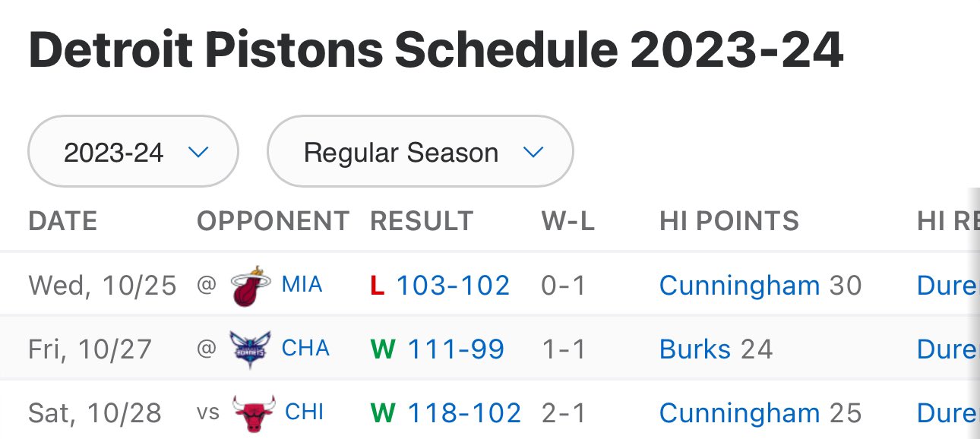Open the Regular Season dropdown
This screenshot has height=439, width=980.
click(x=420, y=153)
